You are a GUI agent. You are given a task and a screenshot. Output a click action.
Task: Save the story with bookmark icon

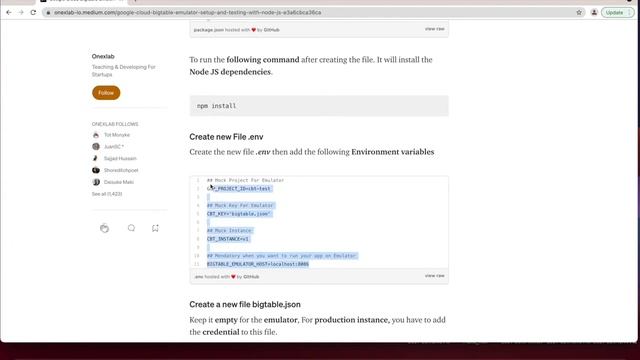[155, 228]
